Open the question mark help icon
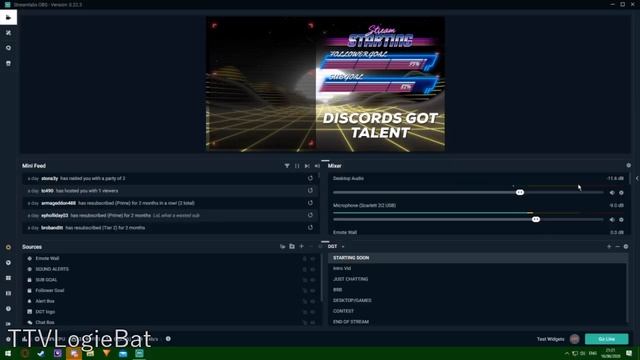 pyautogui.click(x=8, y=309)
